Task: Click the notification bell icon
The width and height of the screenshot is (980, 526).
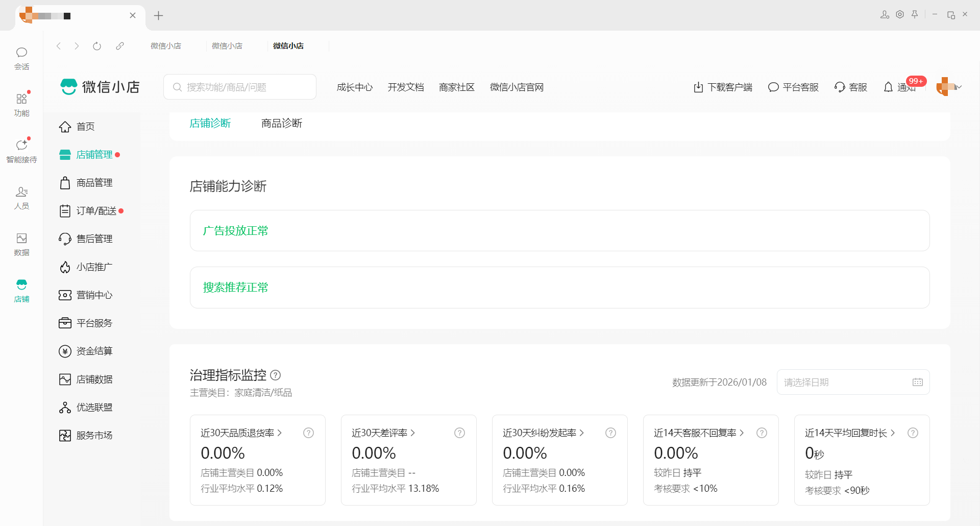Action: 888,87
